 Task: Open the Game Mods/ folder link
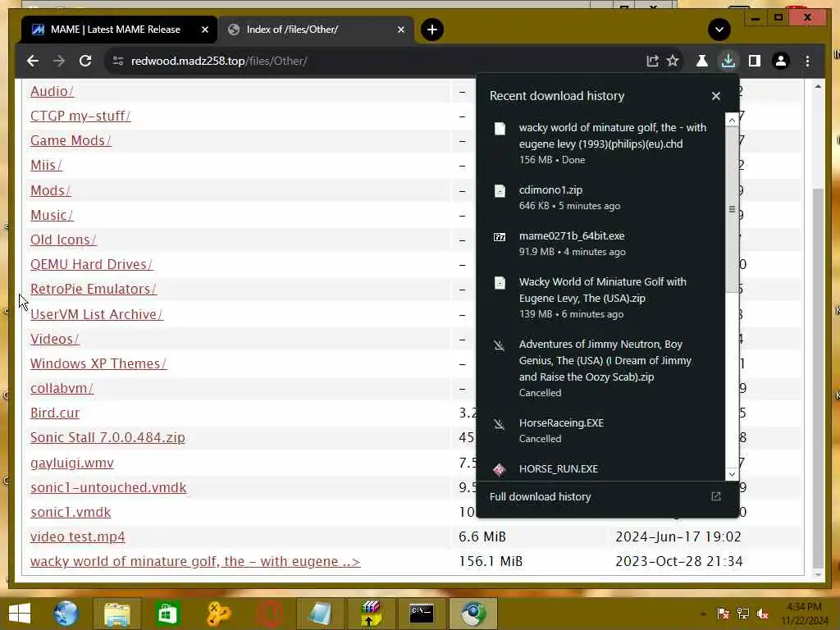click(71, 141)
